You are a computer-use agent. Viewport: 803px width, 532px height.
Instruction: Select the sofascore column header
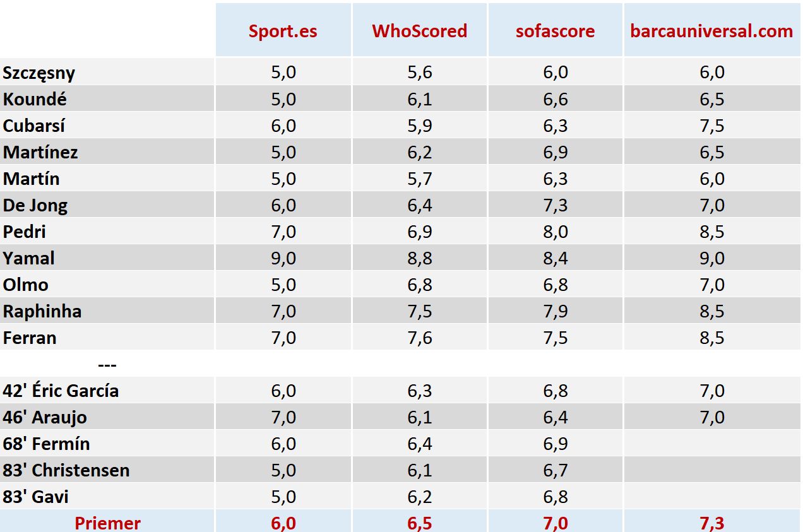(x=555, y=32)
